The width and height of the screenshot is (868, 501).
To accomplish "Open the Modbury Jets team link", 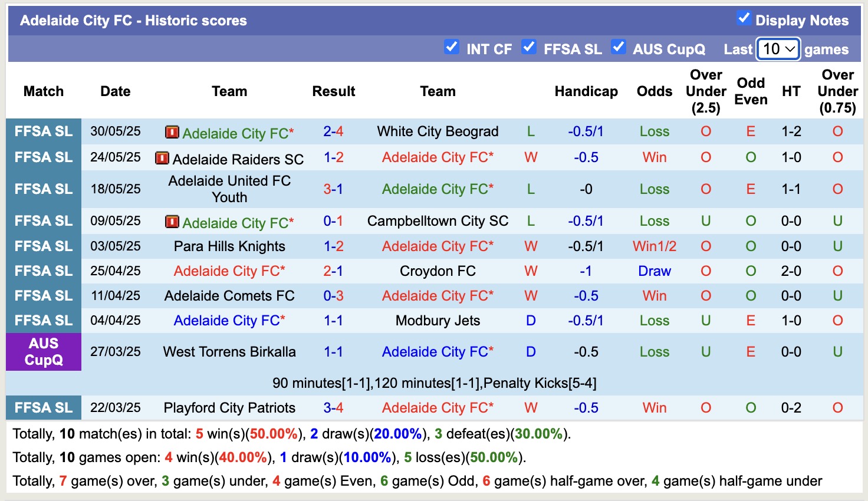I will pos(438,321).
